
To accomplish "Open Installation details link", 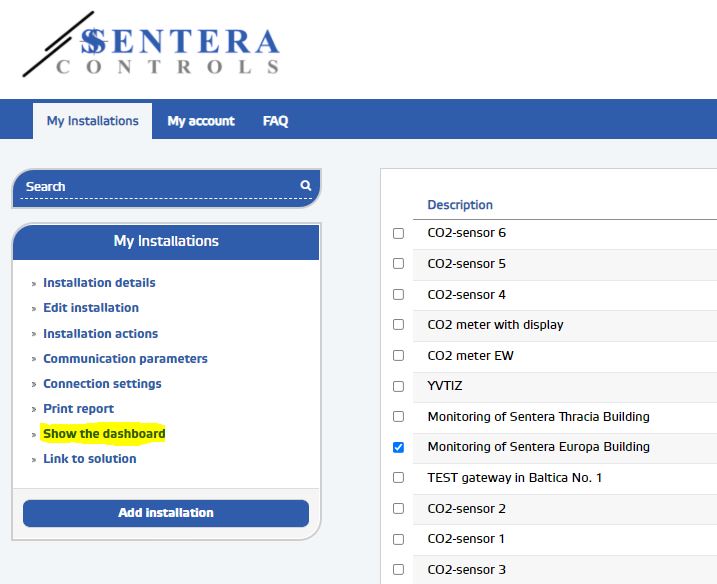I will 99,283.
